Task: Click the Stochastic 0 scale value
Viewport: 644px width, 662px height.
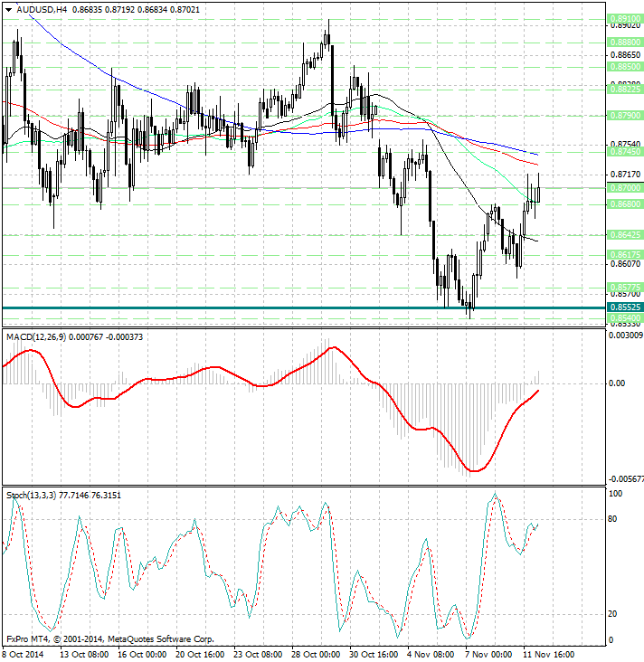Action: [x=611, y=640]
